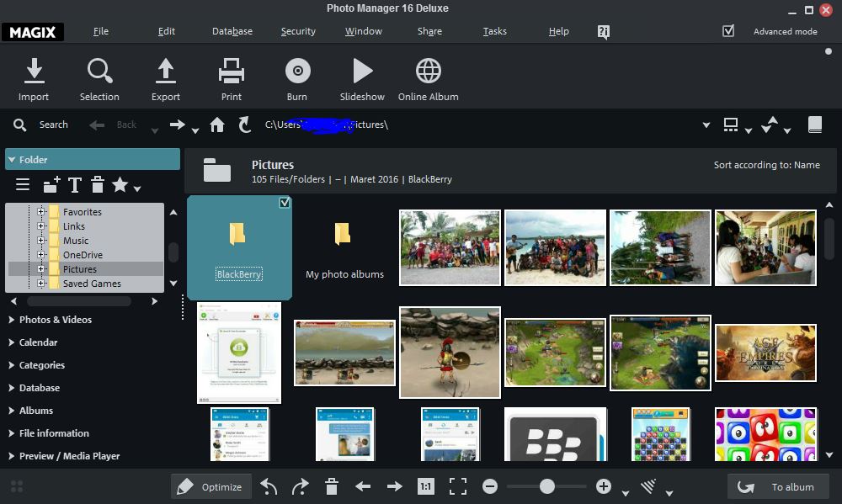Go to home folder icon
This screenshot has width=842, height=504.
[217, 125]
